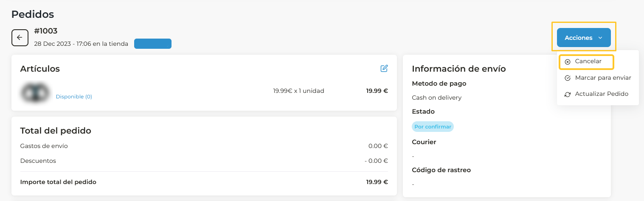Select Actualizar Pedido menu entry
Image resolution: width=644 pixels, height=201 pixels.
[x=601, y=94]
